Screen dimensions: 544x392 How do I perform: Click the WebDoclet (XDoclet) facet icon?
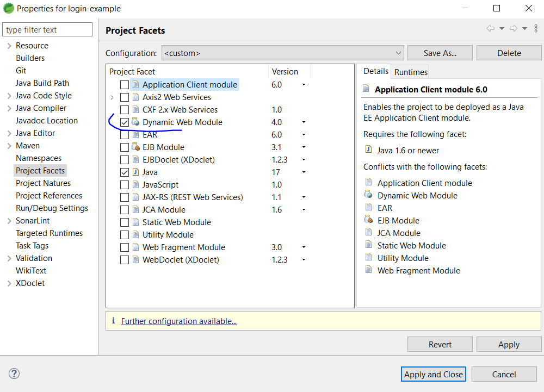[x=135, y=259]
